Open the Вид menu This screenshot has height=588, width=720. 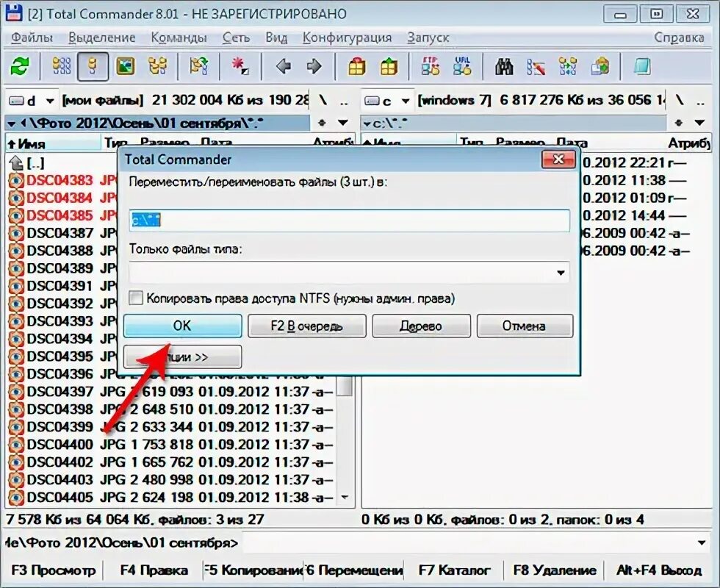pyautogui.click(x=276, y=37)
